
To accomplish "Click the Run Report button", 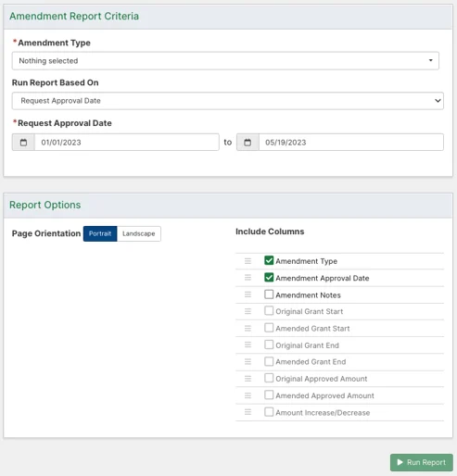I will tap(422, 462).
